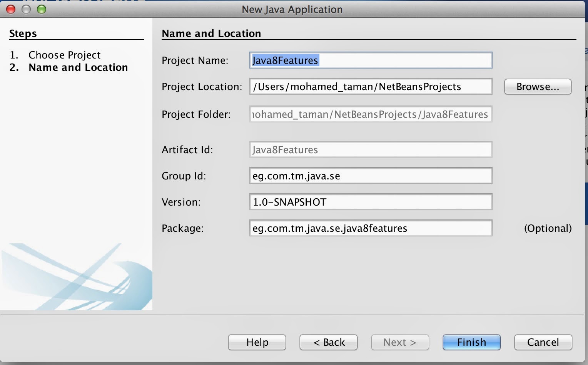
Task: Click the Version field showing 1.0-SNAPSHOT
Action: point(370,202)
